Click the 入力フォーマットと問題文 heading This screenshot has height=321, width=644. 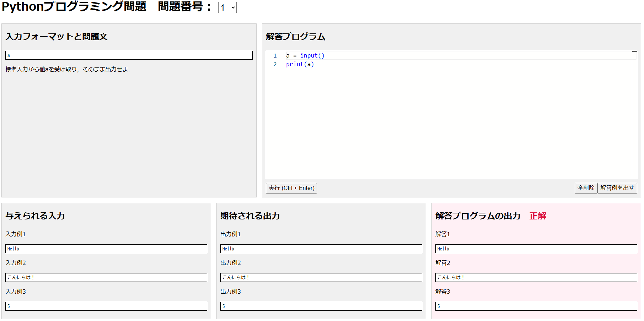[57, 37]
